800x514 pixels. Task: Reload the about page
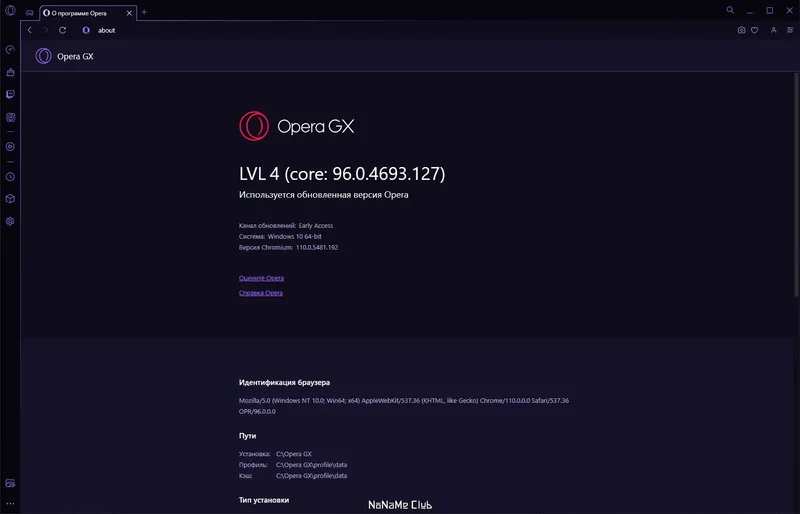[62, 30]
